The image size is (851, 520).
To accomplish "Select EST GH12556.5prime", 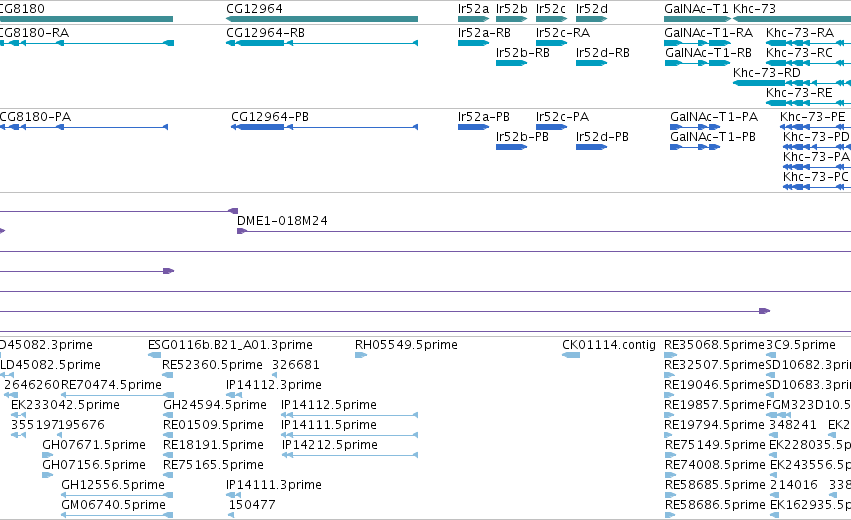I will coord(113,486).
